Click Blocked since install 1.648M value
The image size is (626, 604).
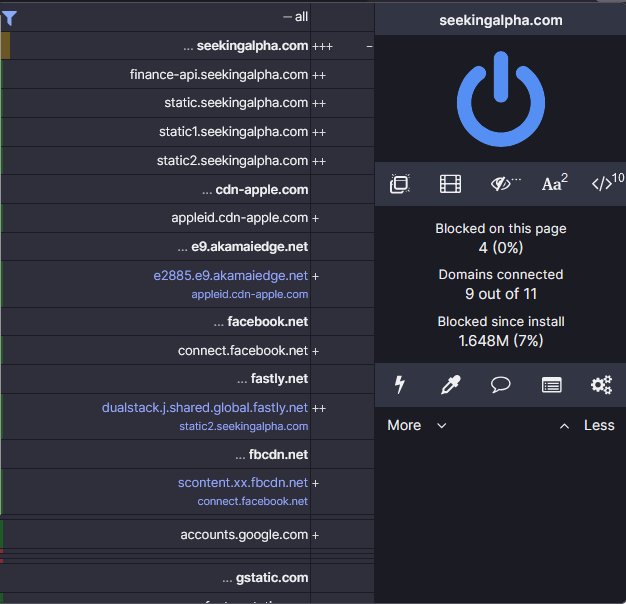pos(501,341)
